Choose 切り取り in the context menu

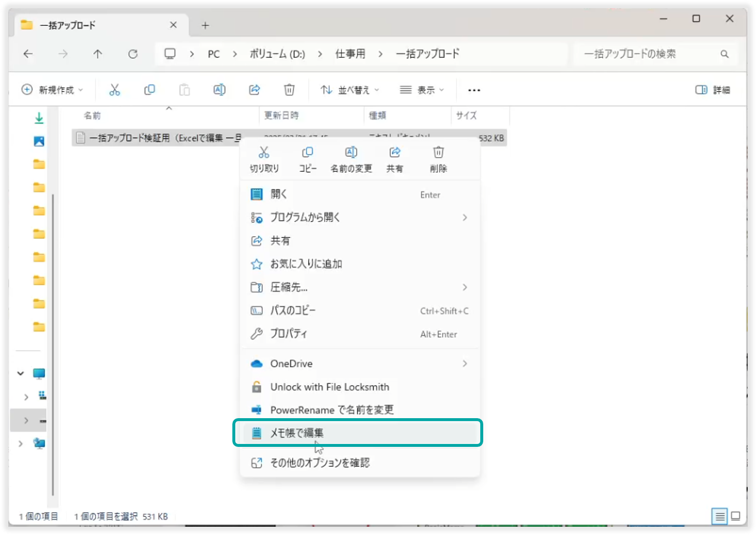pyautogui.click(x=264, y=160)
